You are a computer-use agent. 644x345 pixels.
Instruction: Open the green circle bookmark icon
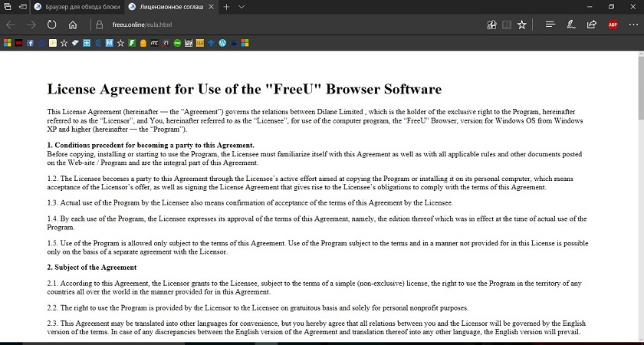[177, 43]
